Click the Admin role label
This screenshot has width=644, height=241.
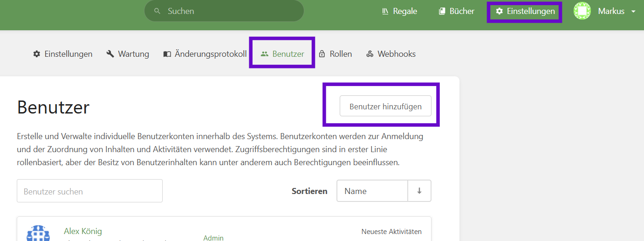(x=213, y=238)
